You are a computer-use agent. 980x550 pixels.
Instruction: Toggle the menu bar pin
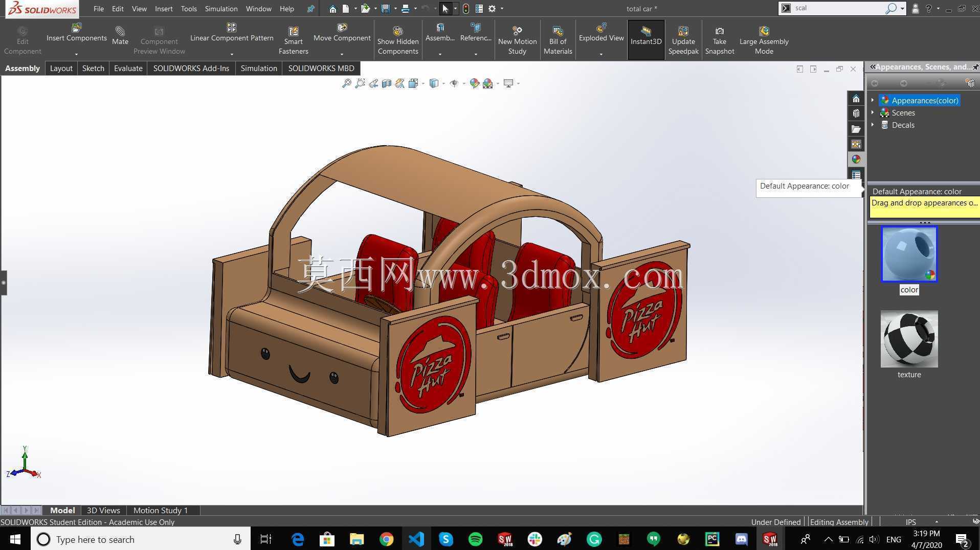[310, 9]
